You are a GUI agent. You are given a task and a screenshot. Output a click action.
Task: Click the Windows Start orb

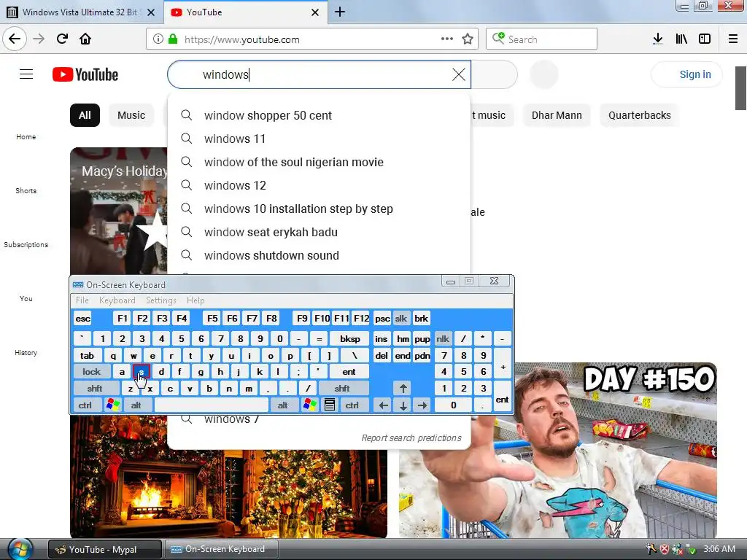click(x=19, y=548)
